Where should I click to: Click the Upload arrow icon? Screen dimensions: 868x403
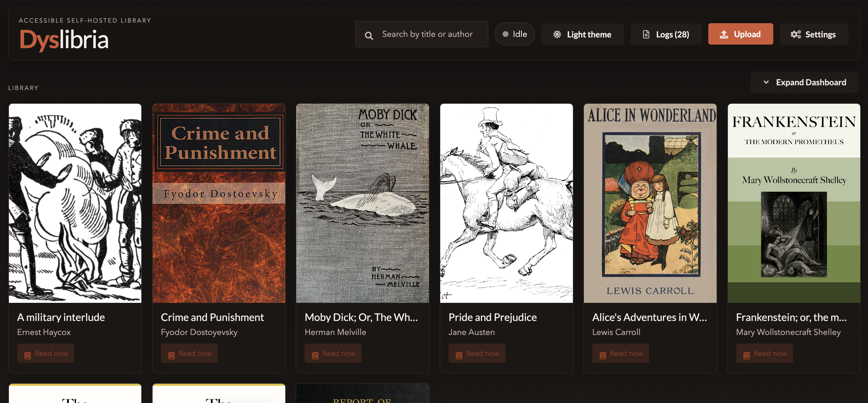(724, 34)
